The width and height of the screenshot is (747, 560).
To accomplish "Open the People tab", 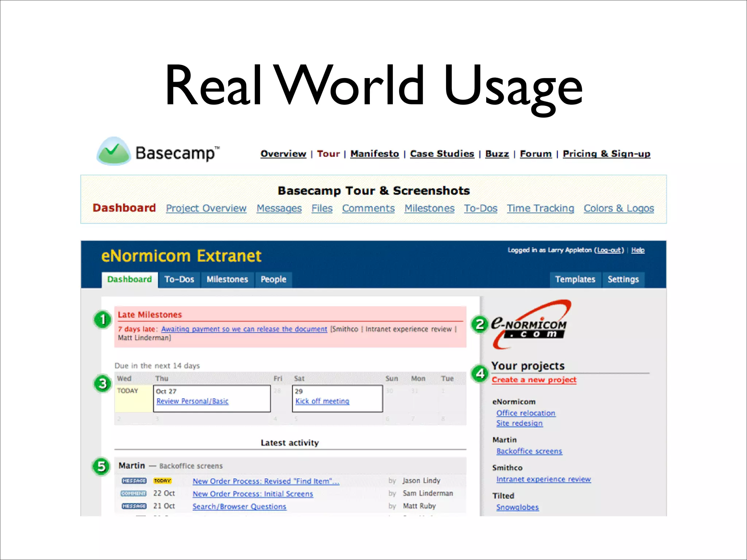I will coord(273,280).
